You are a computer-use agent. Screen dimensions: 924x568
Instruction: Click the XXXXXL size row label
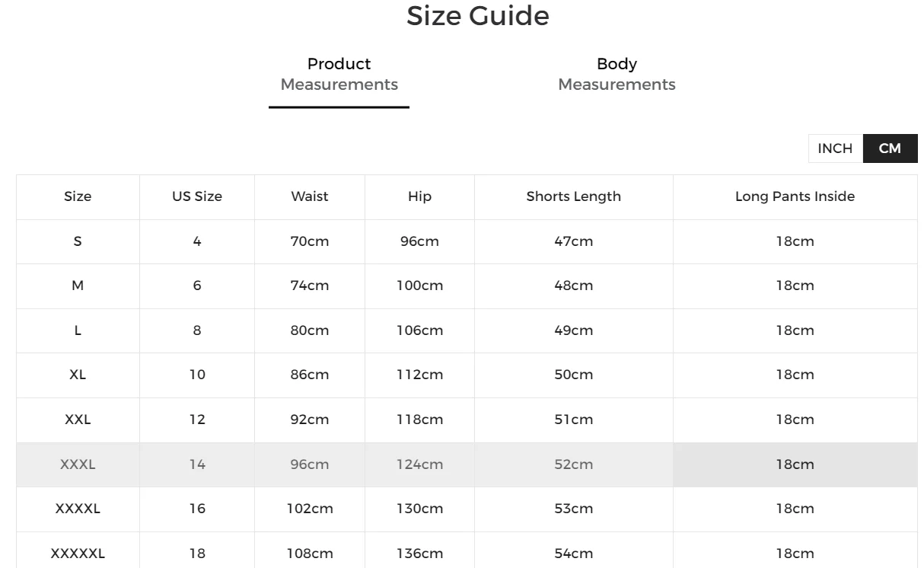pyautogui.click(x=78, y=554)
